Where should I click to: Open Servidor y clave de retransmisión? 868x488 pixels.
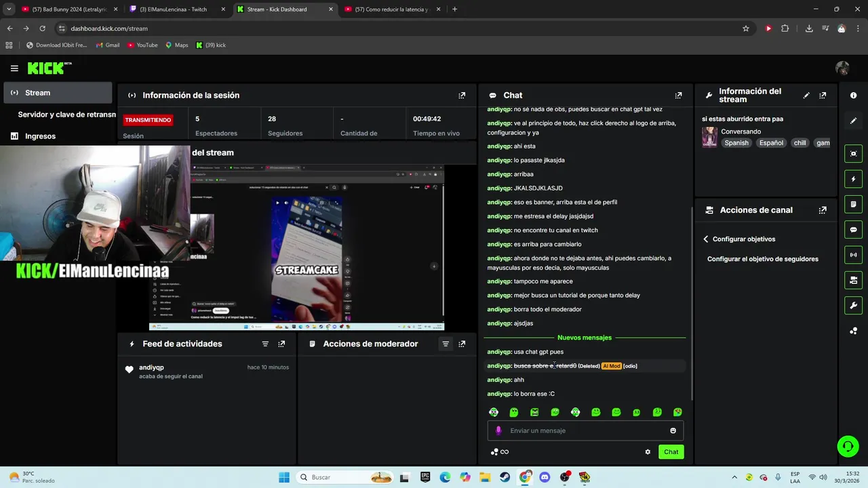66,115
